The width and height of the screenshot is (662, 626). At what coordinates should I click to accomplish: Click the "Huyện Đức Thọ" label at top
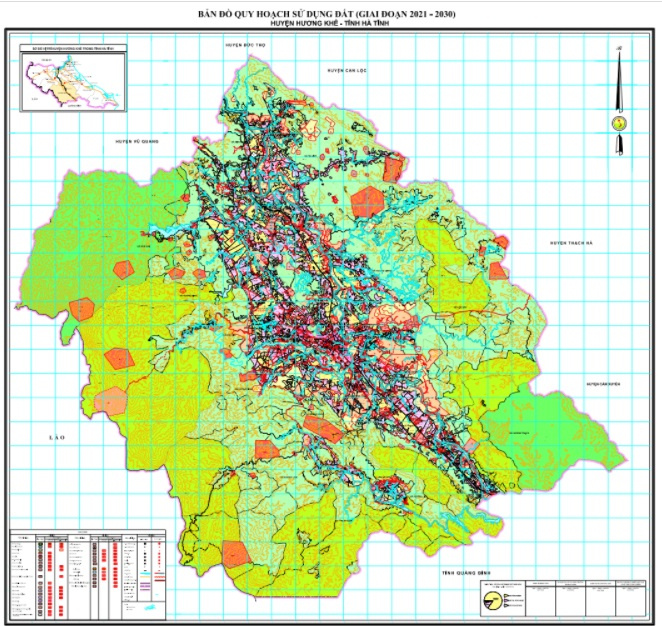(245, 45)
